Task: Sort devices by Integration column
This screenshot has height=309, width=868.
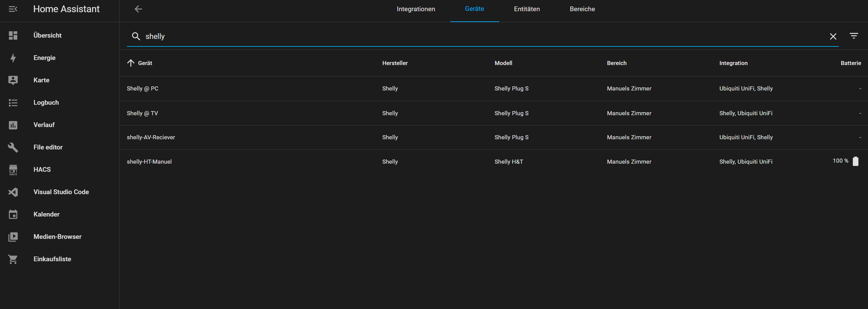Action: (733, 63)
